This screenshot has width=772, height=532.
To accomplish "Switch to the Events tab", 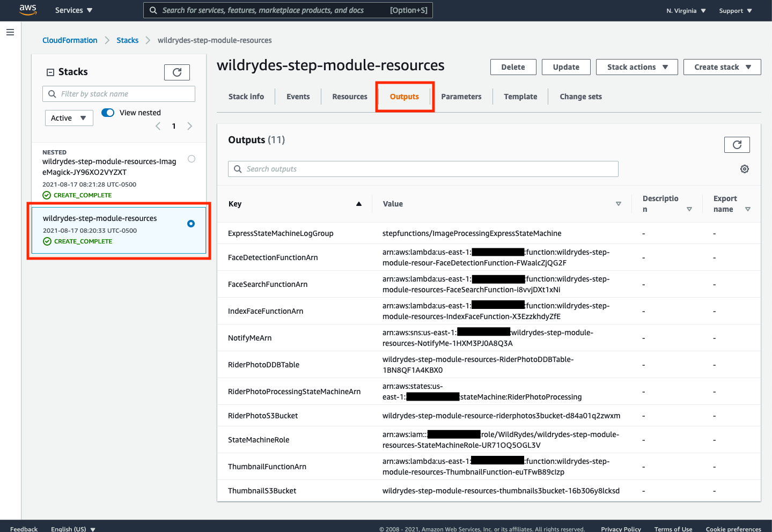I will 298,97.
